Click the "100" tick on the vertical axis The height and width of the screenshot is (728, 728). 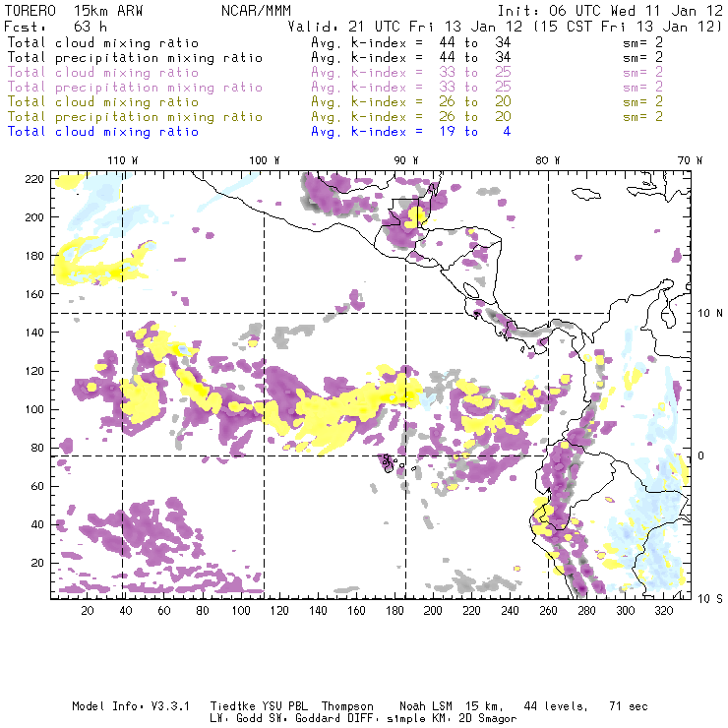(x=34, y=409)
